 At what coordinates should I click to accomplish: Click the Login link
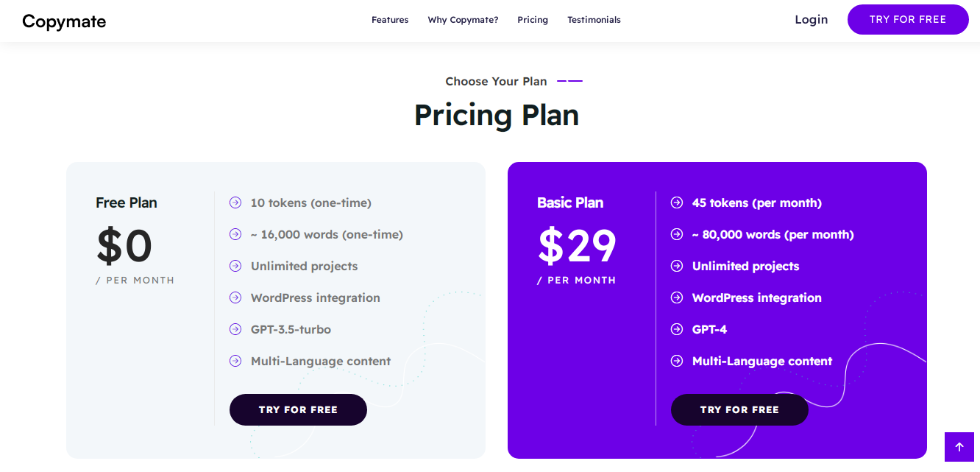click(811, 20)
